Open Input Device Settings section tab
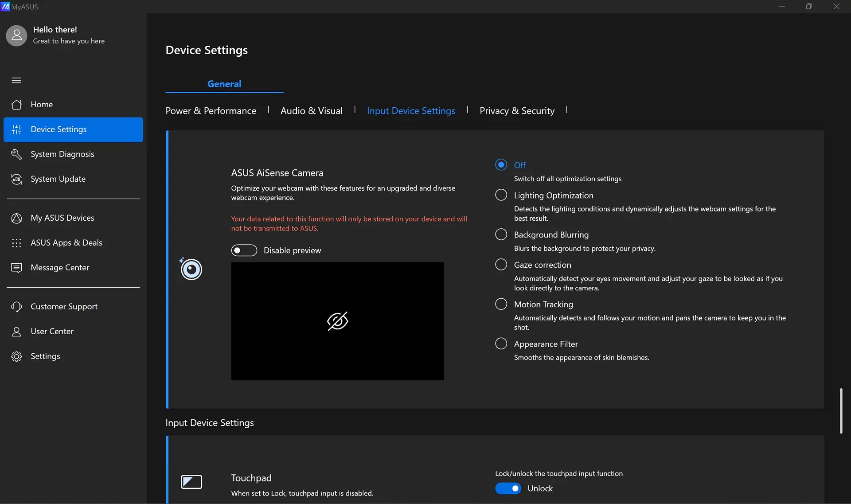Image resolution: width=851 pixels, height=504 pixels. click(411, 111)
